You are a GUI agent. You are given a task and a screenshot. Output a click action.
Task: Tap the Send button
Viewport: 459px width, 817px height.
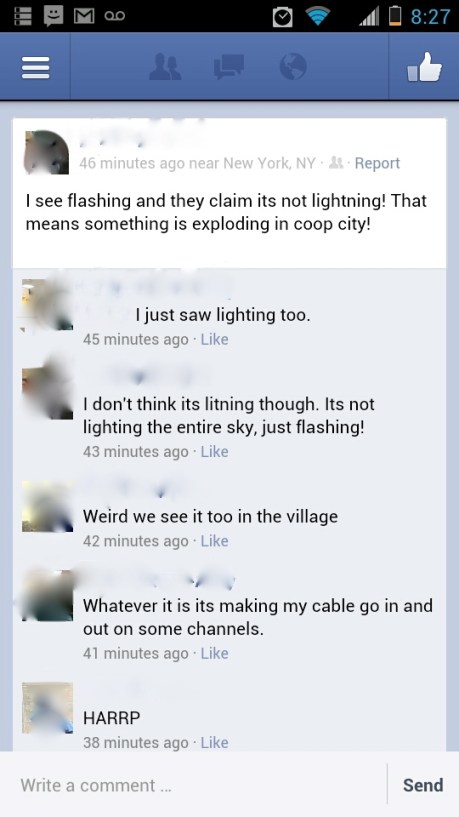pyautogui.click(x=423, y=785)
